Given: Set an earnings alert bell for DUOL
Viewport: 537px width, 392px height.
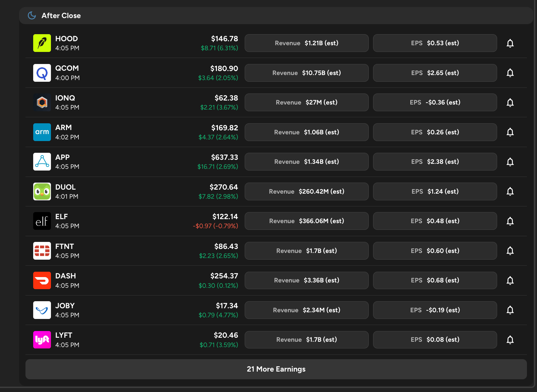Looking at the screenshot, I should click(510, 191).
